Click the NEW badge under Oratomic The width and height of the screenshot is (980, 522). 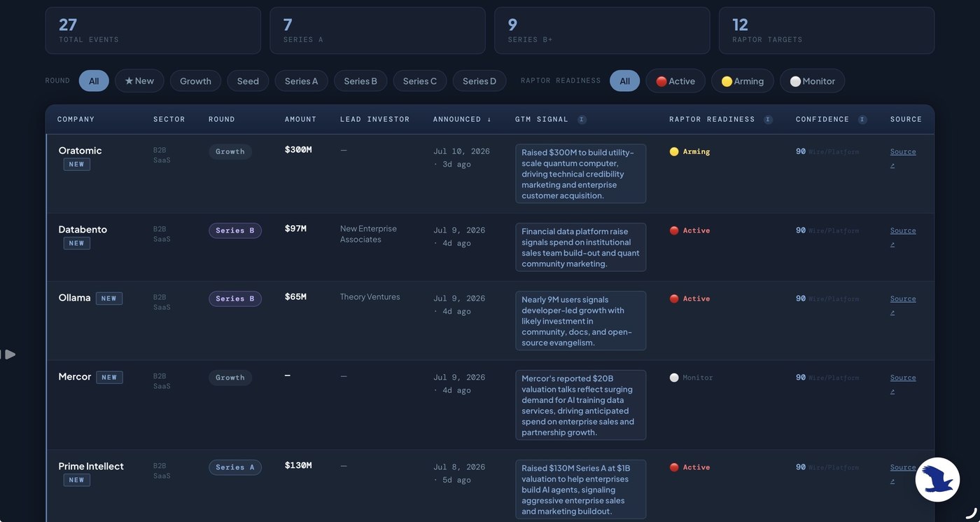(77, 165)
